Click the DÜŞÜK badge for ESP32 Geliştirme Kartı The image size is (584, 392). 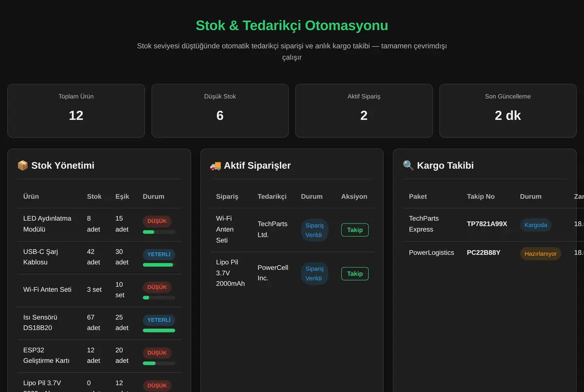click(x=157, y=353)
